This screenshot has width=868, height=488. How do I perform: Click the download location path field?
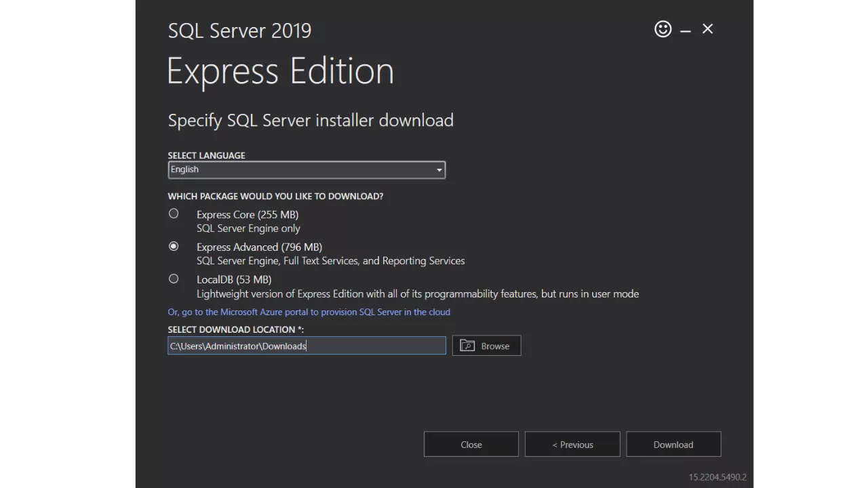coord(307,346)
